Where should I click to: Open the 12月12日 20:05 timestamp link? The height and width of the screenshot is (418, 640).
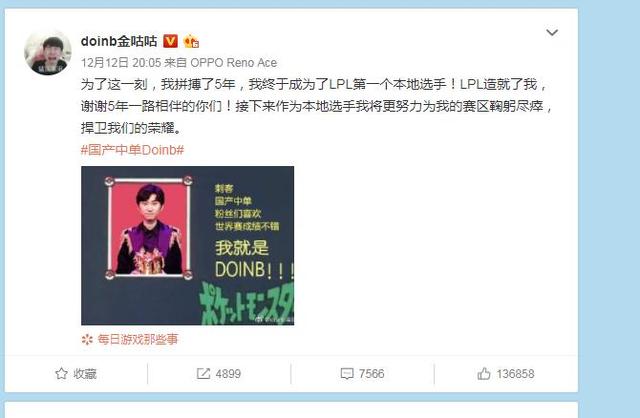pyautogui.click(x=121, y=62)
